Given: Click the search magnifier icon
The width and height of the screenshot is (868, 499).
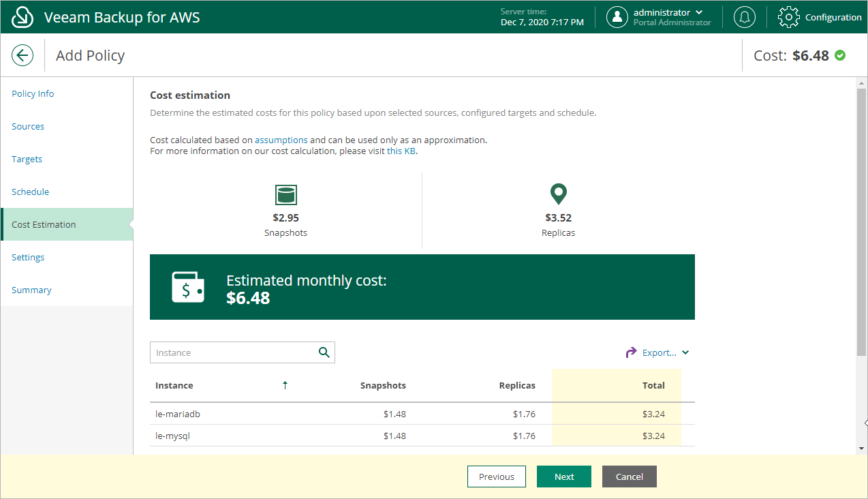Looking at the screenshot, I should [x=324, y=352].
